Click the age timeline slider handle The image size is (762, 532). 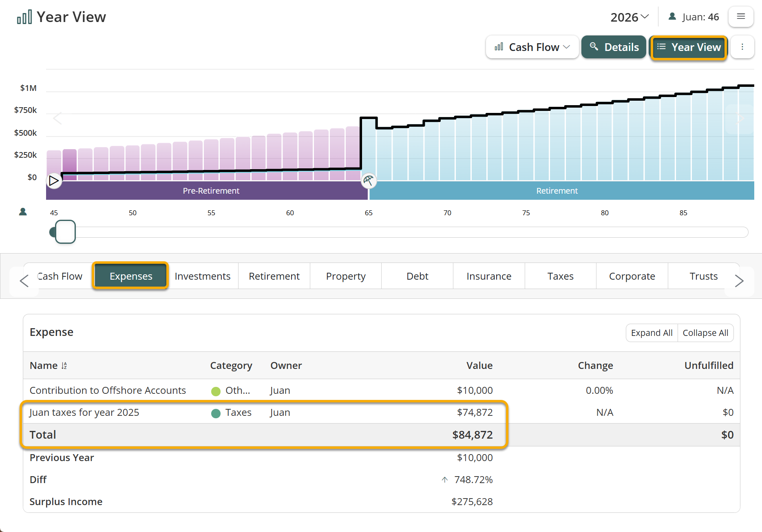coord(65,232)
